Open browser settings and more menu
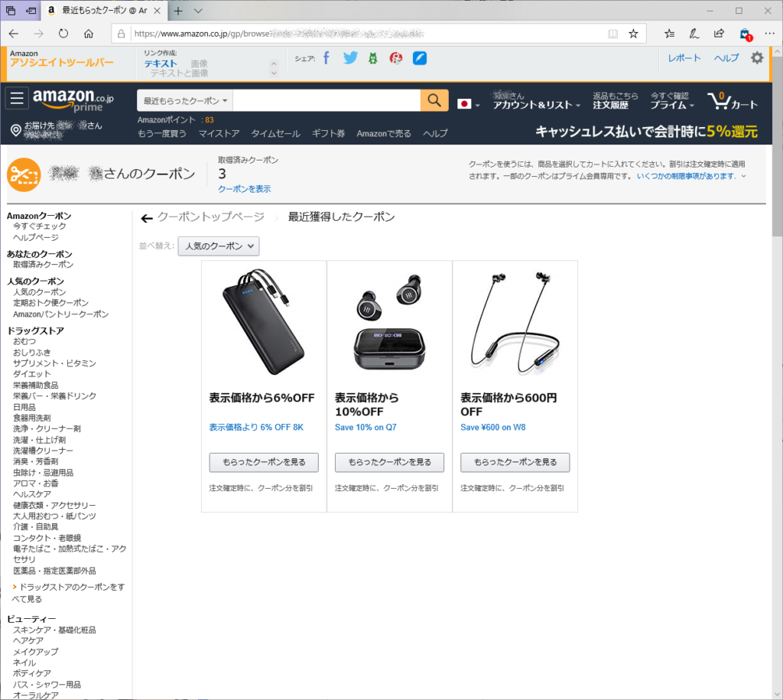Viewport: 783px width, 700px height. pos(769,34)
